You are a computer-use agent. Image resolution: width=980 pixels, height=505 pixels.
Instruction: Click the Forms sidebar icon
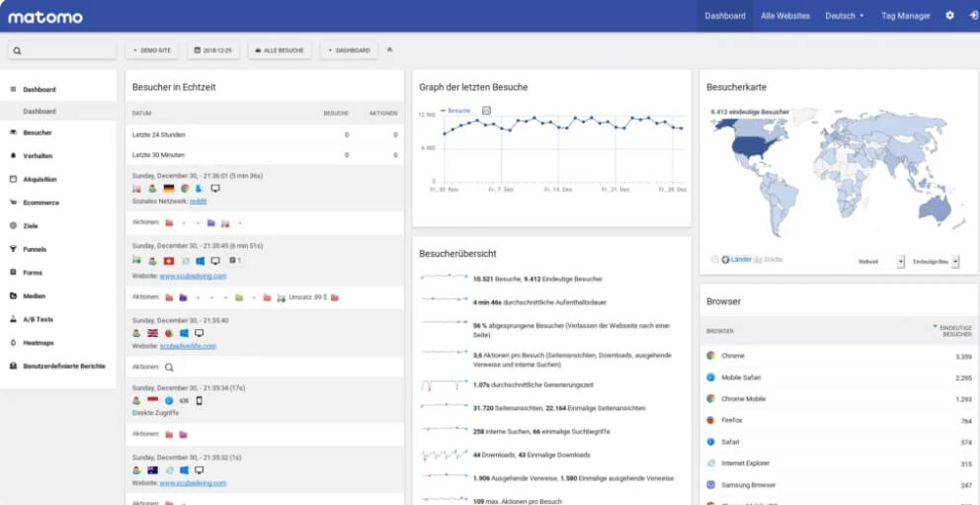[x=13, y=273]
